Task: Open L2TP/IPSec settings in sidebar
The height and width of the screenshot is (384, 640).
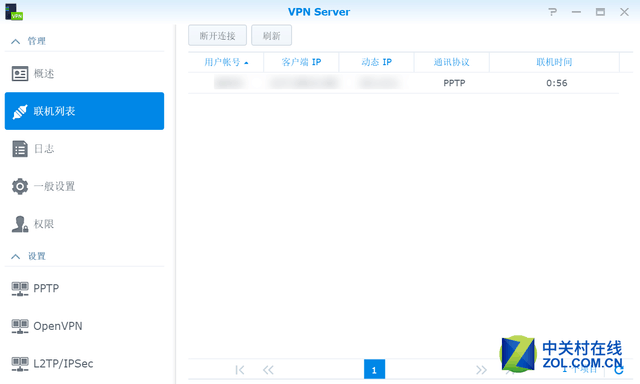Action: [x=84, y=363]
